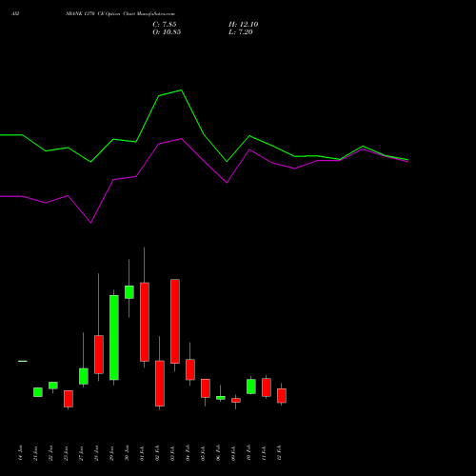
Task: Click the red candle for 02 Feb
Action: [160, 384]
